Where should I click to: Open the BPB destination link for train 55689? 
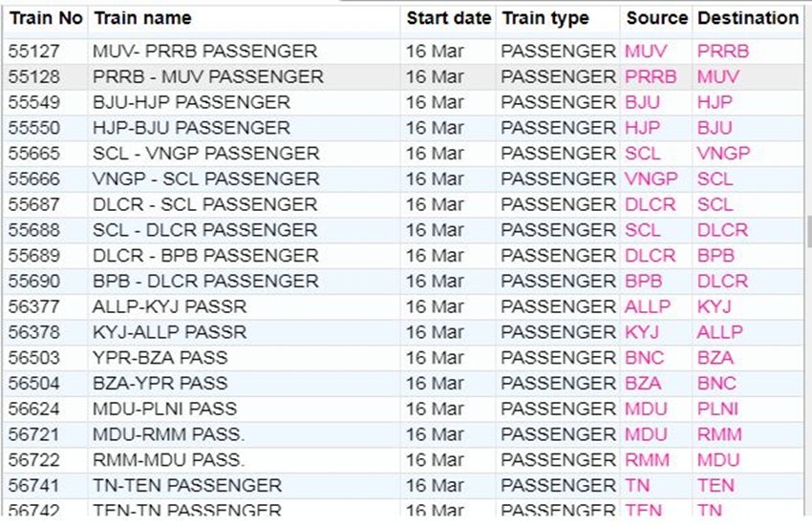[716, 256]
